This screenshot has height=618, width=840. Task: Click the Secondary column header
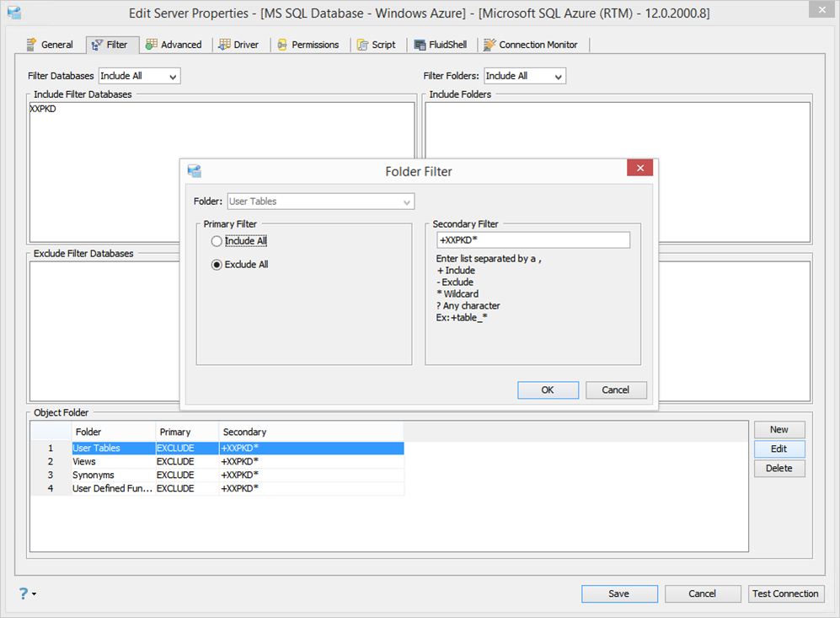click(x=311, y=432)
